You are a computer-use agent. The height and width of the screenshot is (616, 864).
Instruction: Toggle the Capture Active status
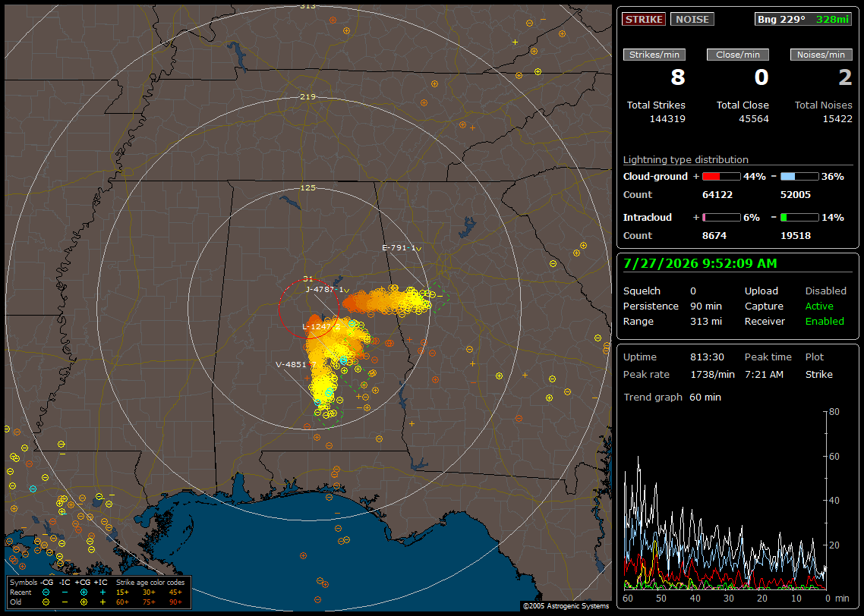coord(818,306)
